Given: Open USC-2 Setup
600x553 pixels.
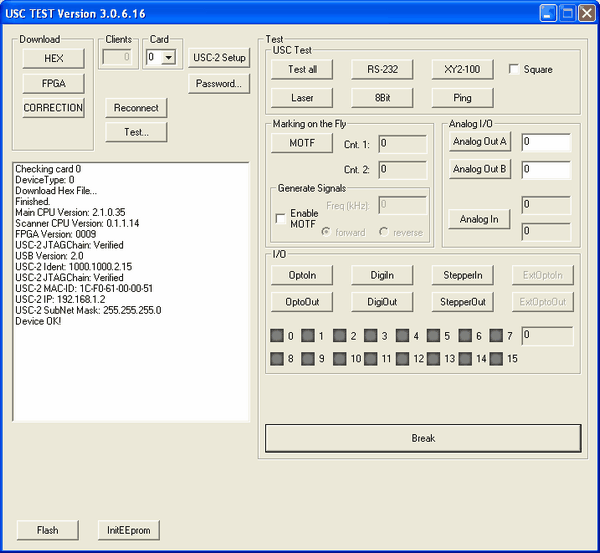Looking at the screenshot, I should [219, 58].
